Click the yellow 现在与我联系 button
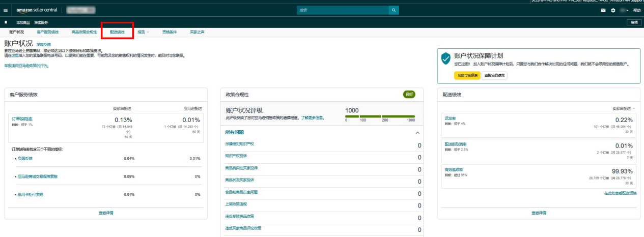The width and height of the screenshot is (644, 237). 467,75
